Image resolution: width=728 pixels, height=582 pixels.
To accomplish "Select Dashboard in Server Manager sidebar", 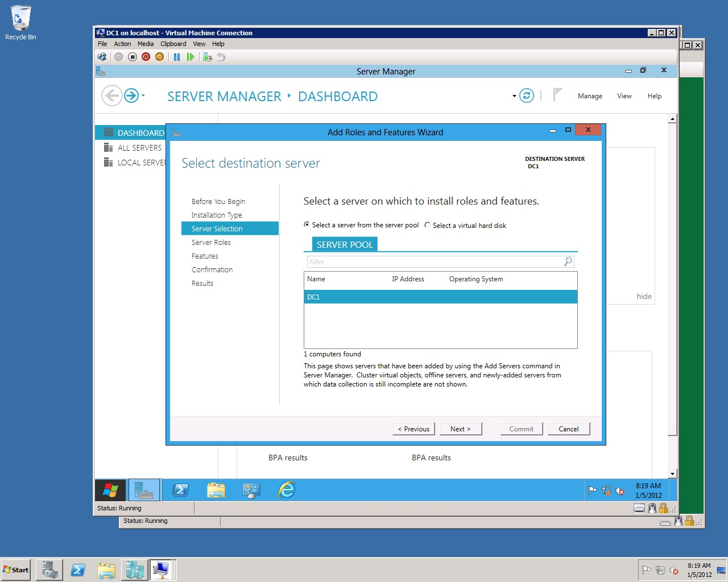I will 130,133.
